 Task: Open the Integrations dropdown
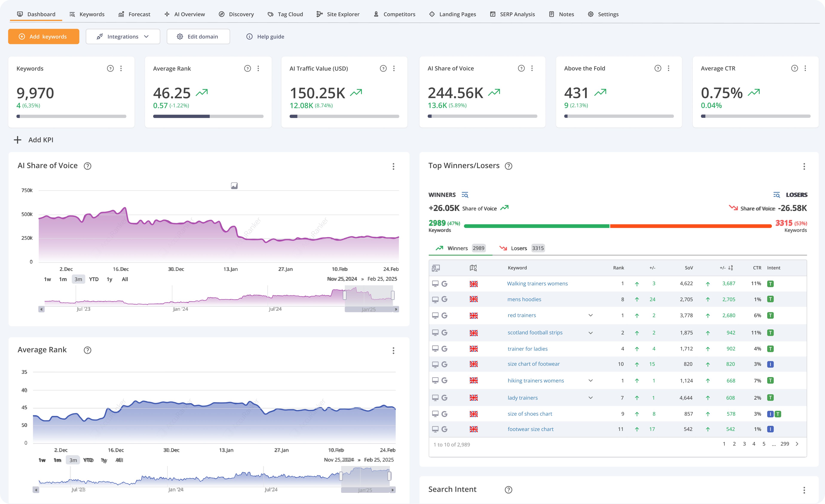[x=123, y=37]
